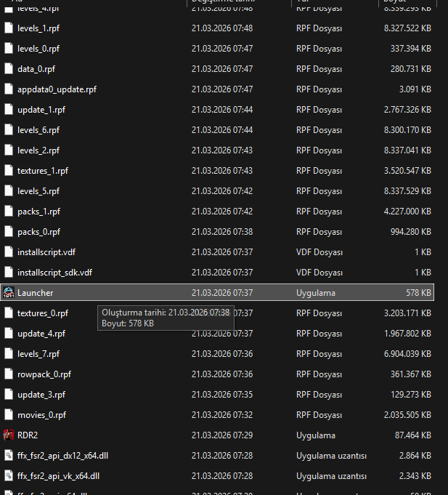
Task: Click the 21.03.2026 07:32 date of movies_0.rpf
Action: pos(222,415)
